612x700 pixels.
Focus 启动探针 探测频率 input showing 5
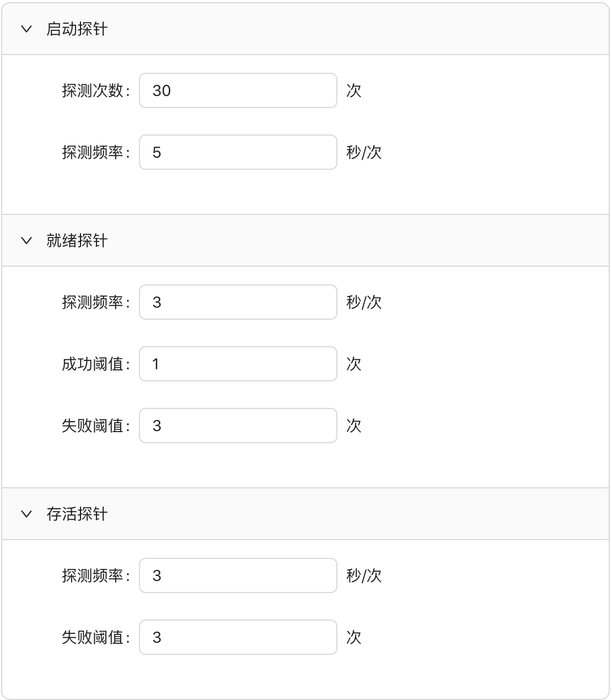238,152
